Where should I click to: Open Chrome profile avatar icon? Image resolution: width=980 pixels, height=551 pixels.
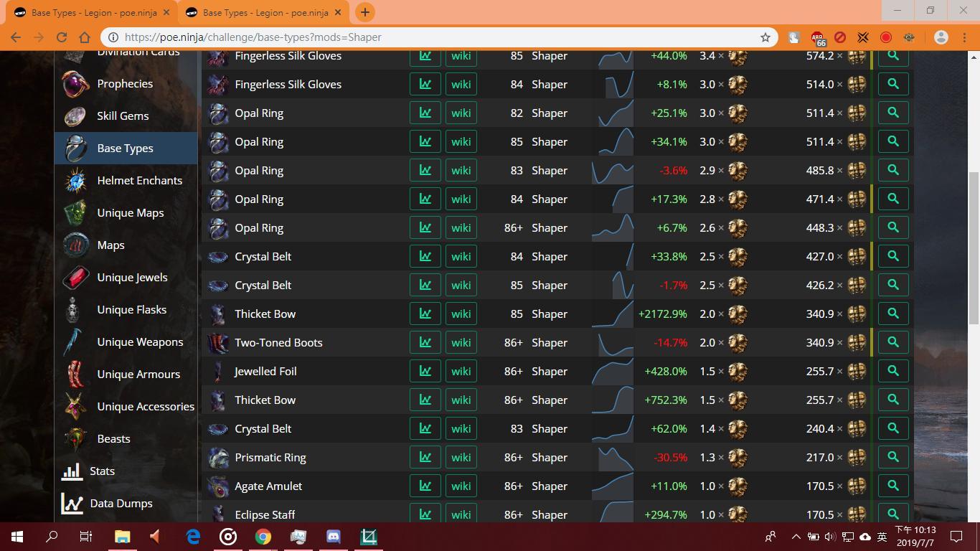tap(941, 37)
